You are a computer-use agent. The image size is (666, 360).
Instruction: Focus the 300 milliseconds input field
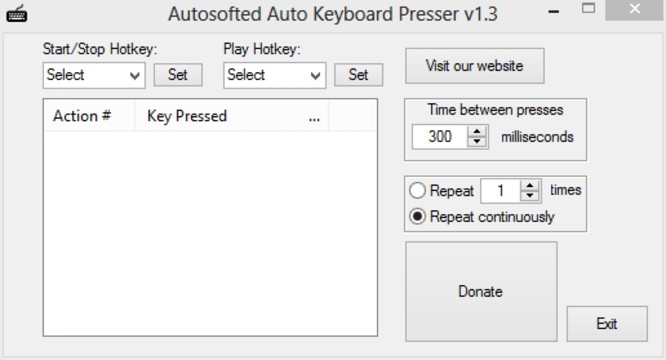point(440,137)
